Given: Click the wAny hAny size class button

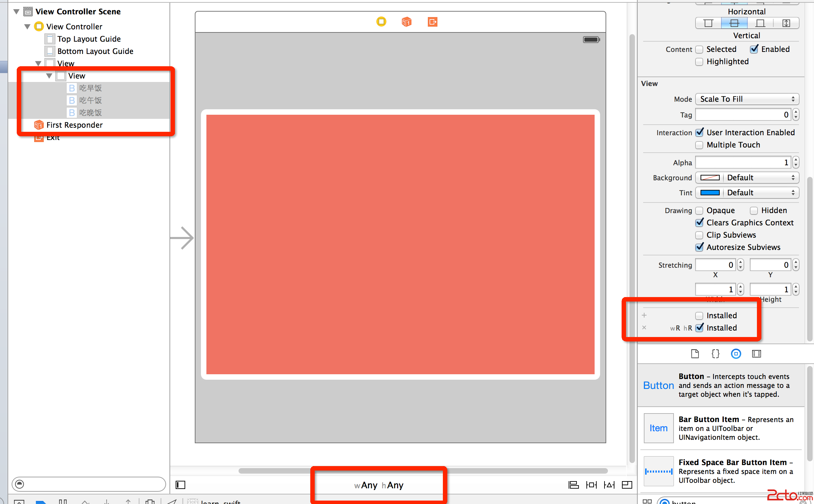Looking at the screenshot, I should point(379,485).
